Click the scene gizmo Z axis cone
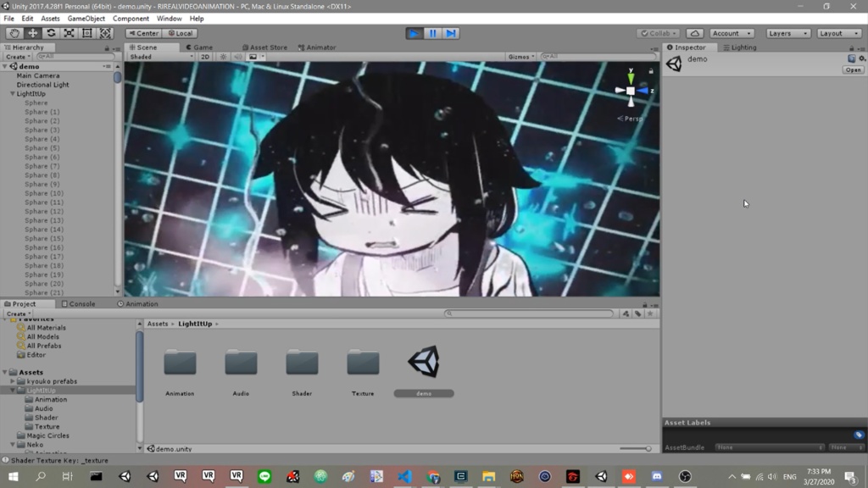This screenshot has height=488, width=868. (x=644, y=91)
